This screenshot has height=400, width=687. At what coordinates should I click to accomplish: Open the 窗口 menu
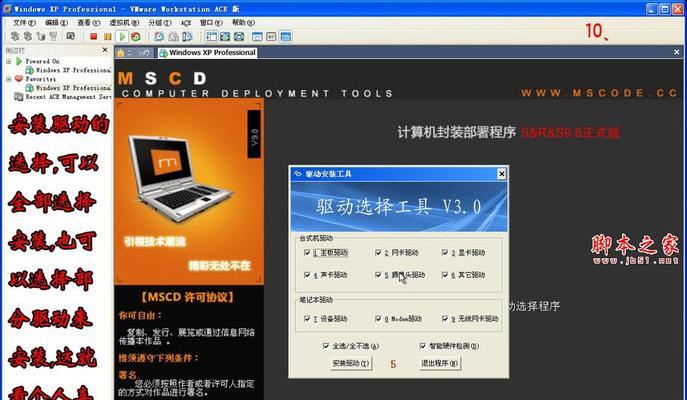(x=211, y=22)
